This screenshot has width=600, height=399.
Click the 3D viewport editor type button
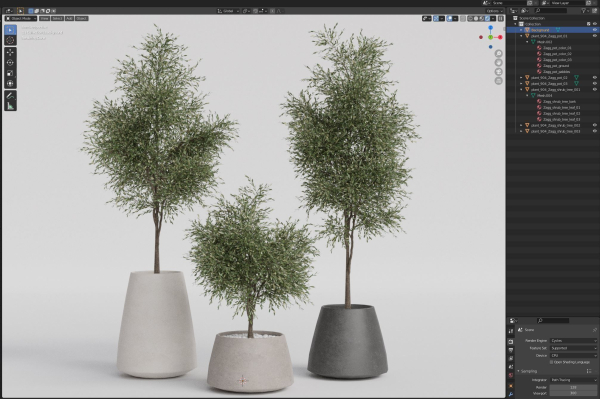pos(9,11)
